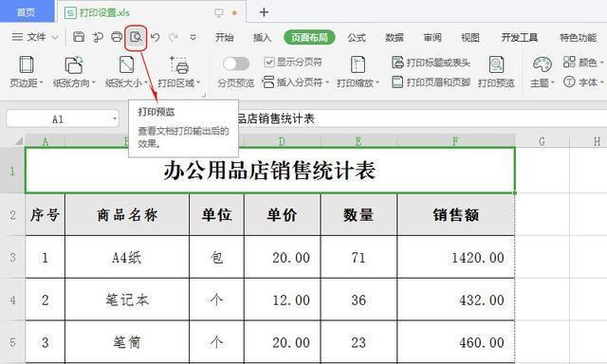Open page setup dialog launcher arrow
The height and width of the screenshot is (364, 607).
204,95
